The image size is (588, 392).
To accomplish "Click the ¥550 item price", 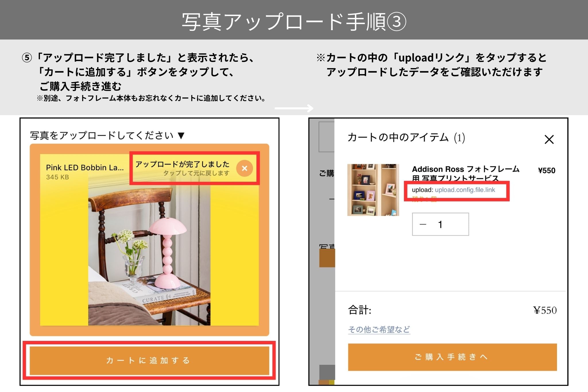I will tap(546, 171).
